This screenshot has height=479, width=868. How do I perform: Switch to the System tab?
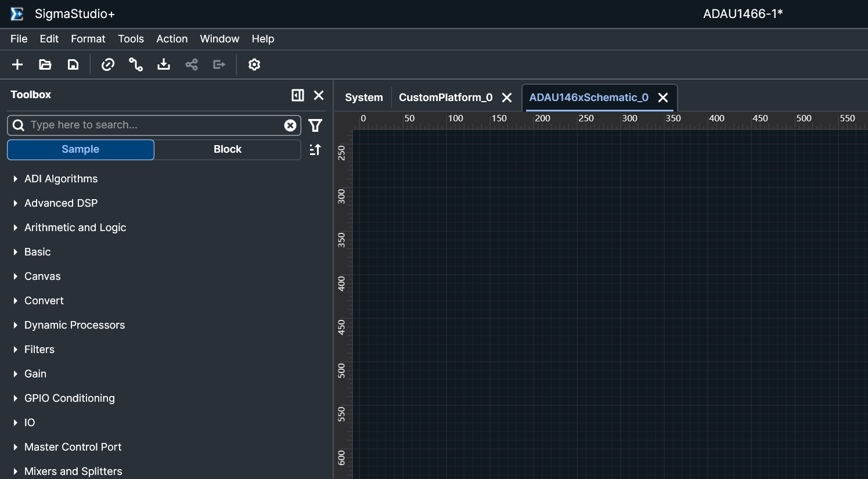(364, 98)
